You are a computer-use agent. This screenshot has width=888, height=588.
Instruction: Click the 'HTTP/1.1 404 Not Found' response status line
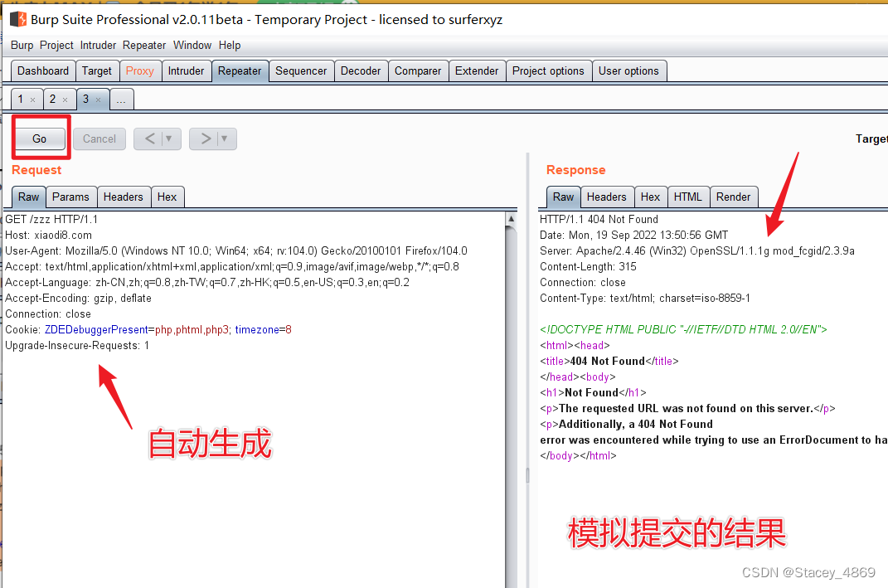point(599,219)
